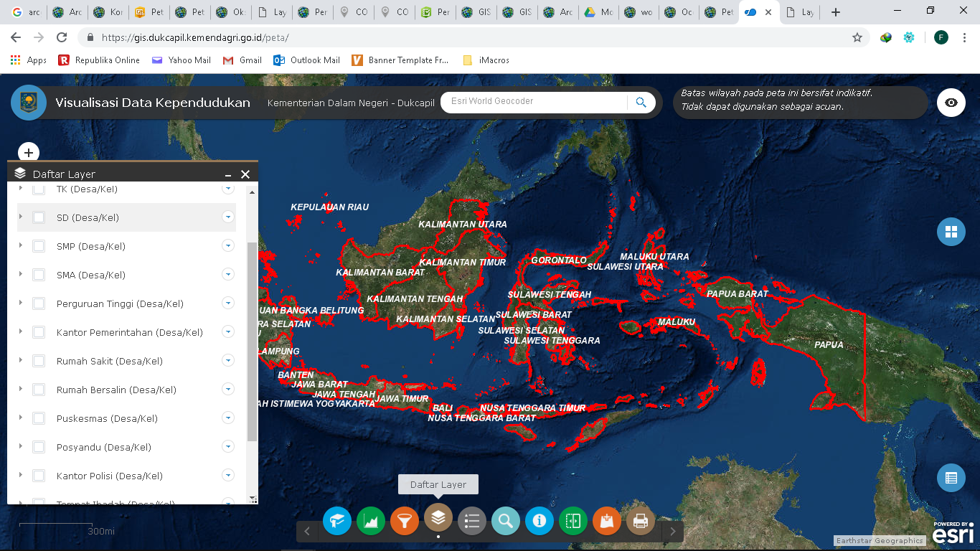980x551 pixels.
Task: Click the brown print icon
Action: coord(641,521)
